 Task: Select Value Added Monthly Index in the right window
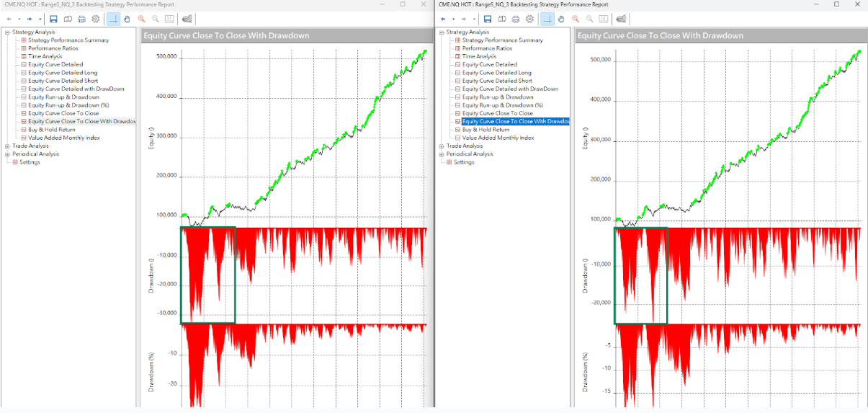498,138
